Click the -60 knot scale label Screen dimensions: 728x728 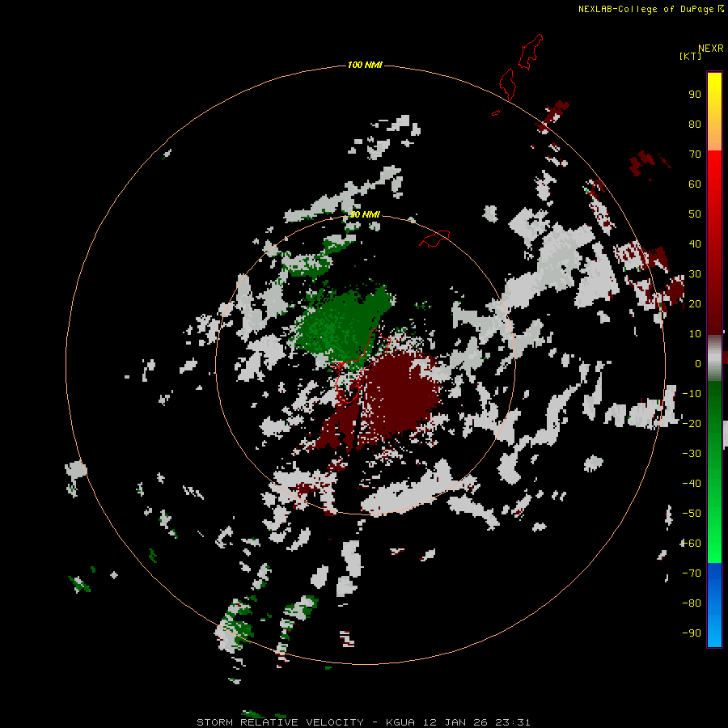point(692,544)
